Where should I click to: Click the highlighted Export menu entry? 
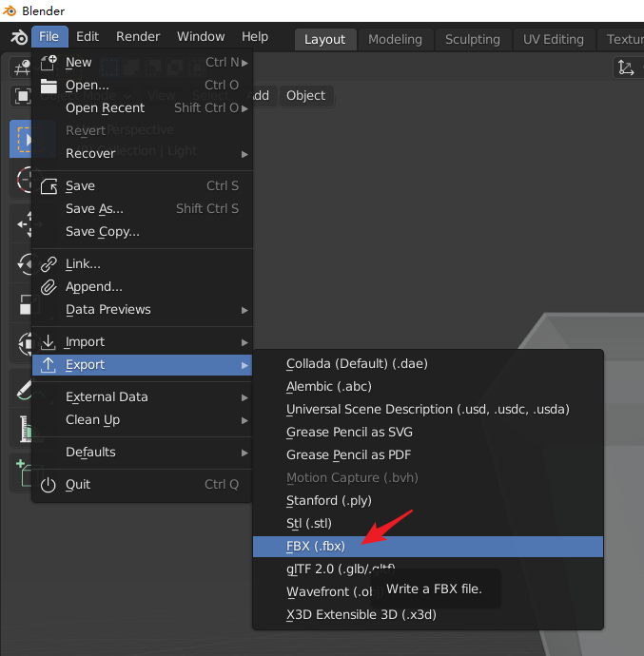pos(143,365)
